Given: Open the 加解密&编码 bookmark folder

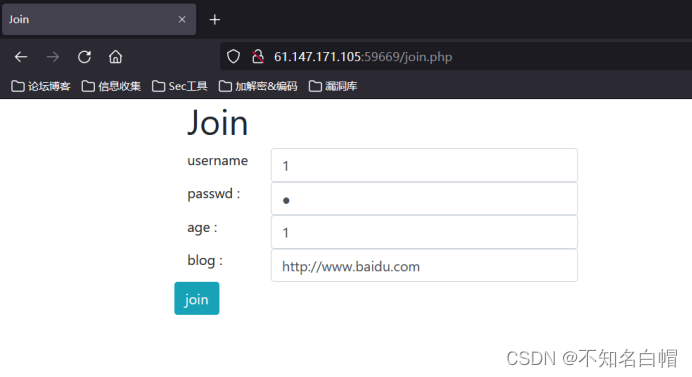Looking at the screenshot, I should [x=258, y=86].
